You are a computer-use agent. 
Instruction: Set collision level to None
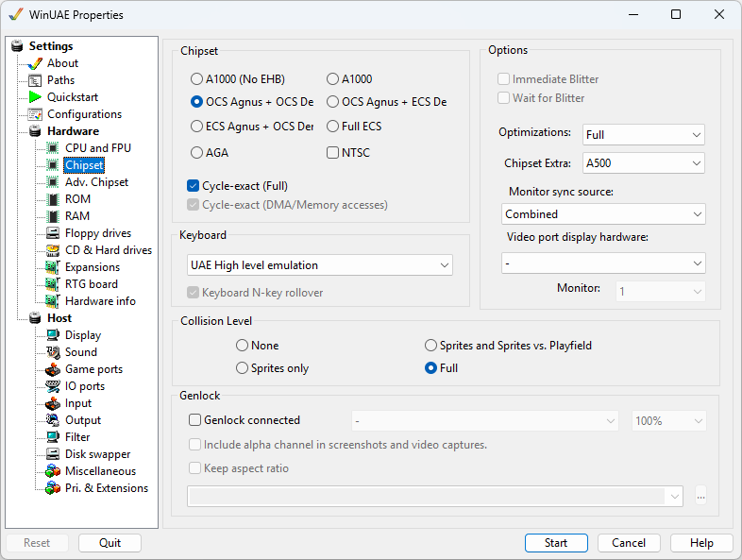pos(258,346)
